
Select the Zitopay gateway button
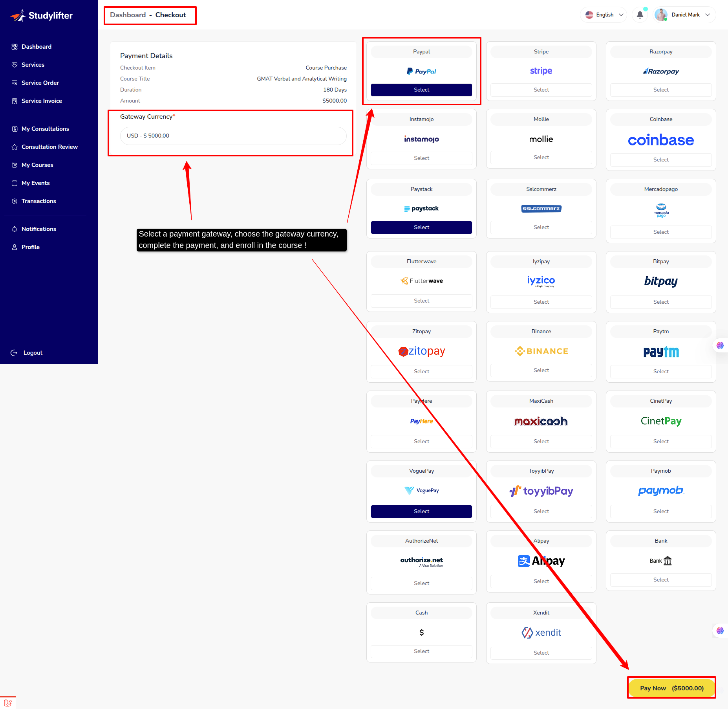421,372
